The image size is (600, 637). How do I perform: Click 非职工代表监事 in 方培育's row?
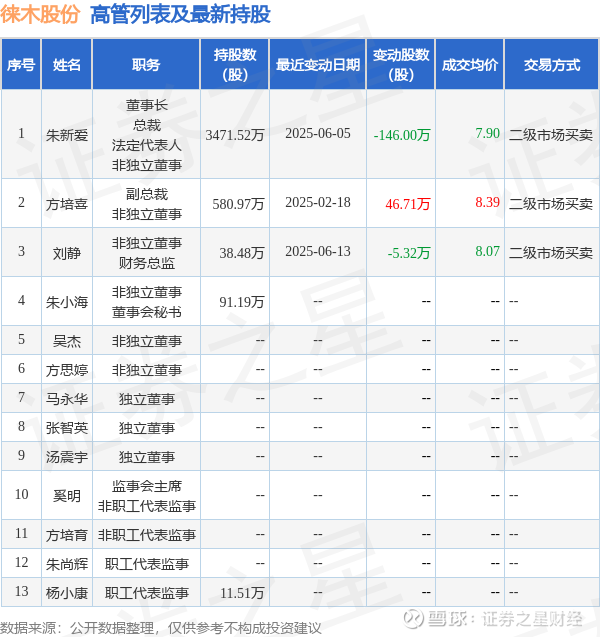[147, 535]
